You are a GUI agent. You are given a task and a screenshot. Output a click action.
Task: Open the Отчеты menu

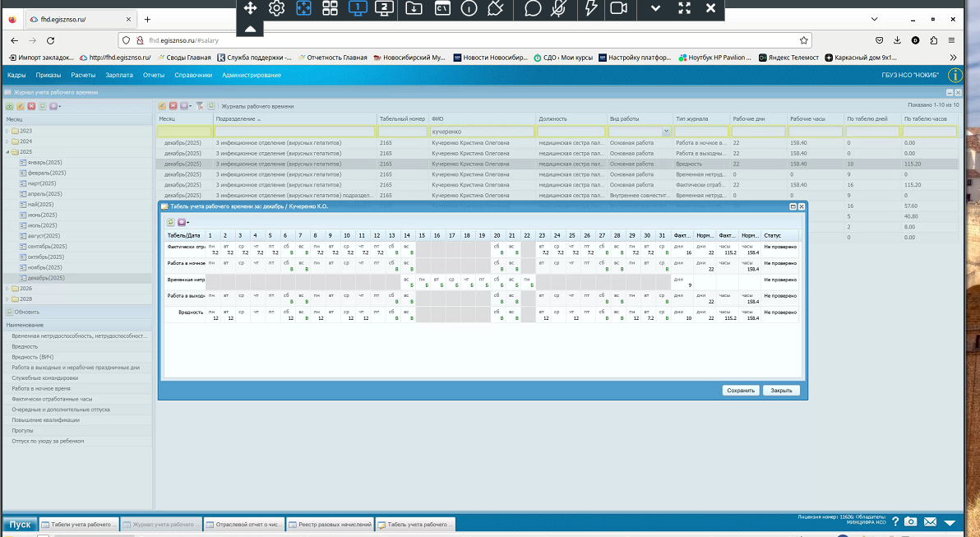154,75
